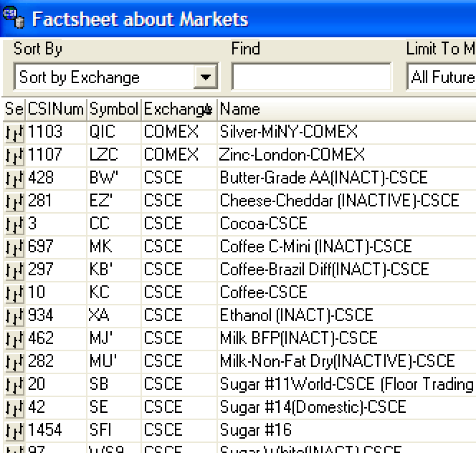Select chart icon beside Sugar #16 row
476x453 pixels.
pyautogui.click(x=14, y=431)
